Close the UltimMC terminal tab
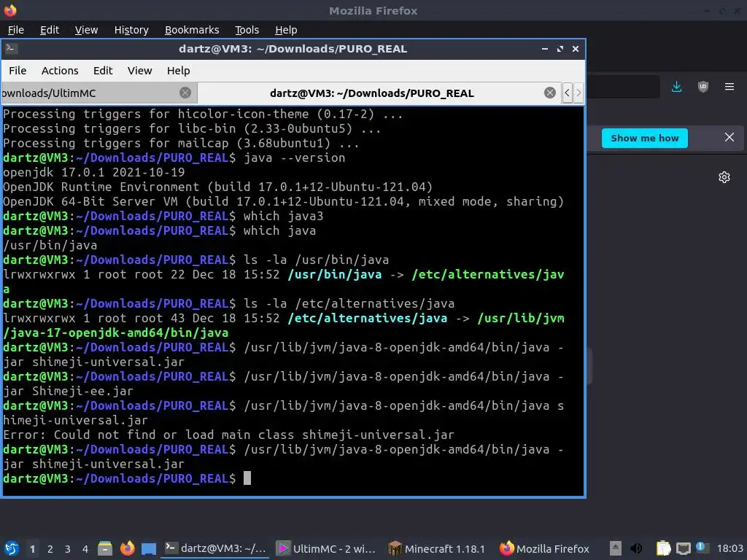Screen dimensions: 747x560 coord(185,93)
